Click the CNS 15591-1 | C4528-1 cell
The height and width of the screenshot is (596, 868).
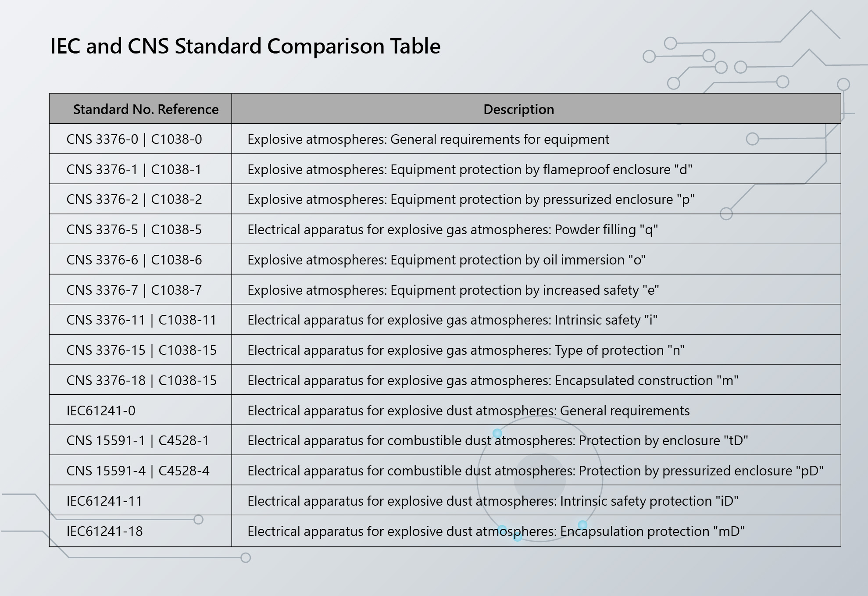coord(138,441)
